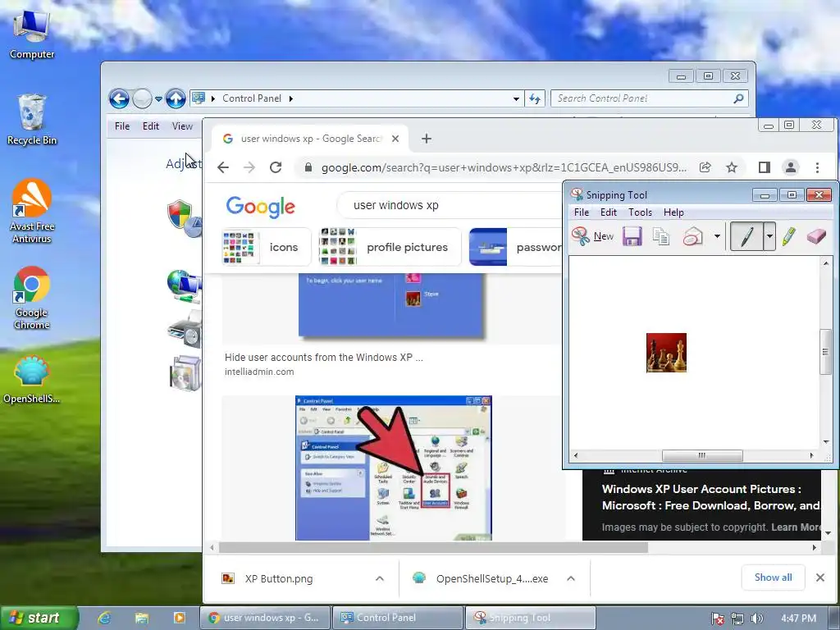
Task: Click 'Windows XP User Account Pictures' title link
Action: coord(711,497)
